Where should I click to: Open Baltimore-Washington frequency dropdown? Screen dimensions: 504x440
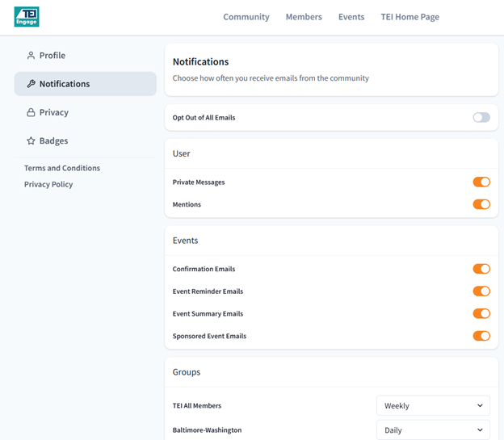pos(433,430)
